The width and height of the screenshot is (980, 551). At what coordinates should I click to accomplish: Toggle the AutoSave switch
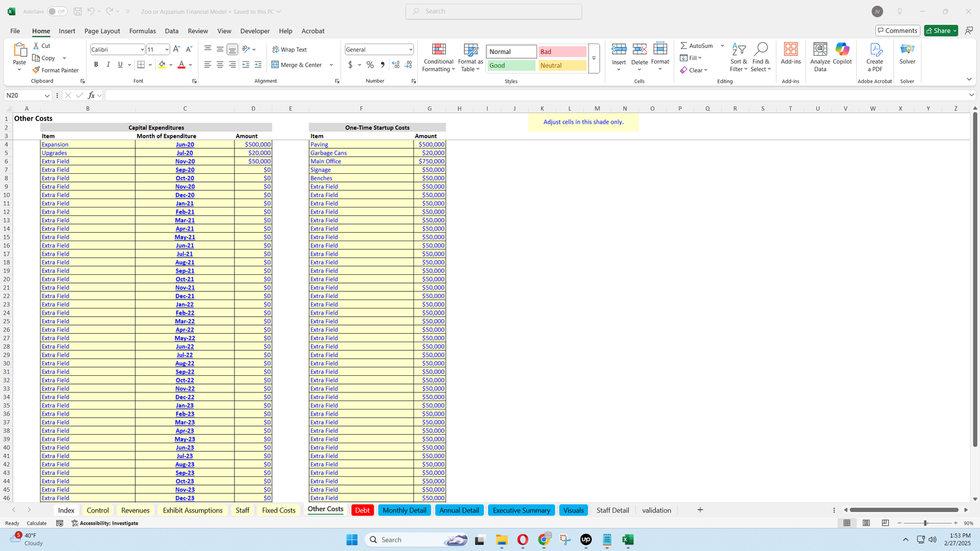(x=57, y=12)
